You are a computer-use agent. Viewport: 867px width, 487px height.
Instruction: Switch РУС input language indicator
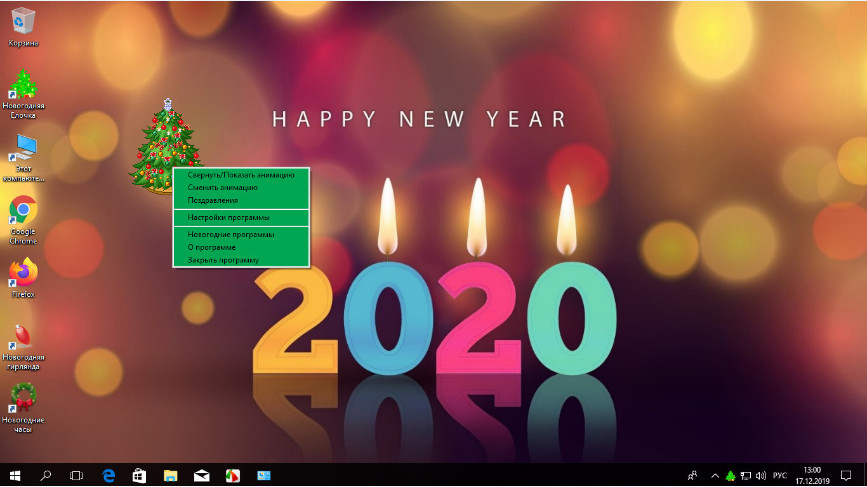[780, 475]
